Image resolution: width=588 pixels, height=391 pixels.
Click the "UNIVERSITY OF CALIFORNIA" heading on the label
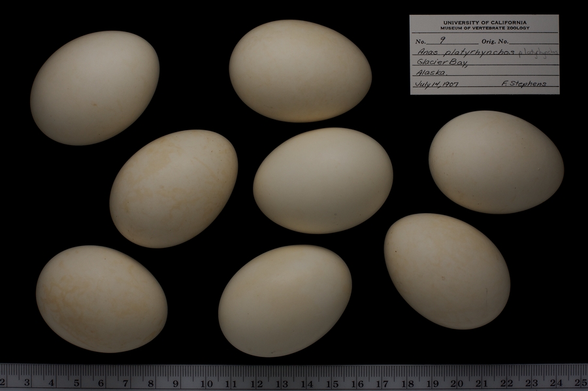pos(485,22)
